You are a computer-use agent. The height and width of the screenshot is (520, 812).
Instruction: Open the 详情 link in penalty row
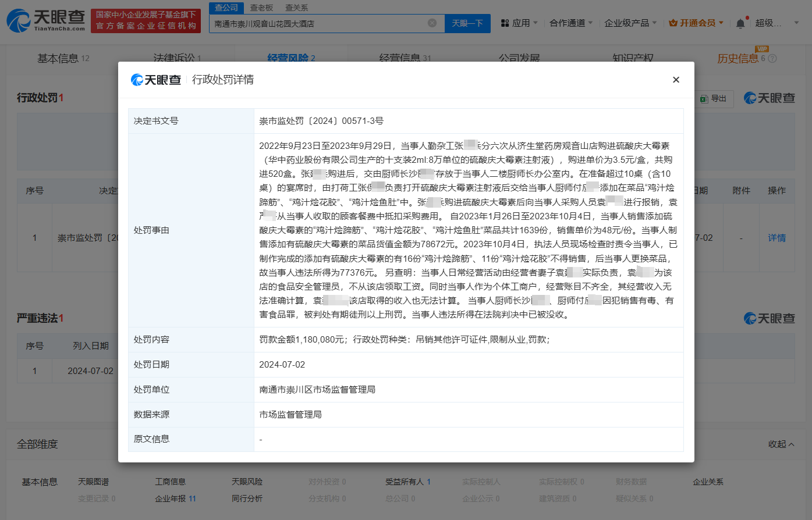point(776,238)
